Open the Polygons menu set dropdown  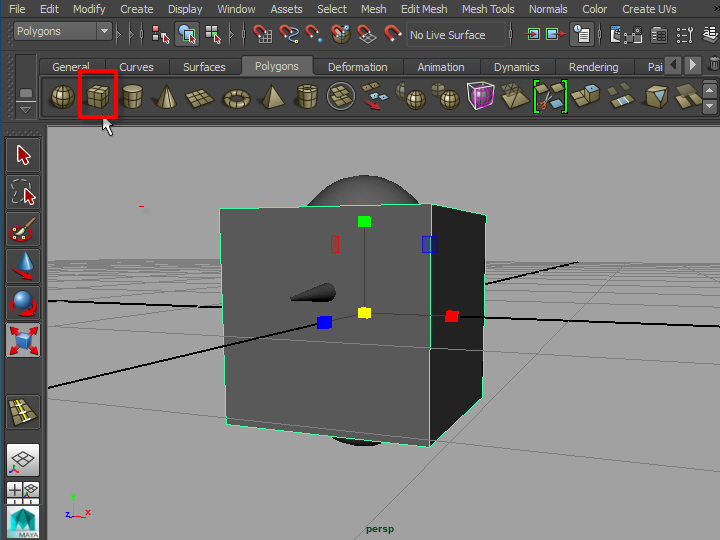104,31
